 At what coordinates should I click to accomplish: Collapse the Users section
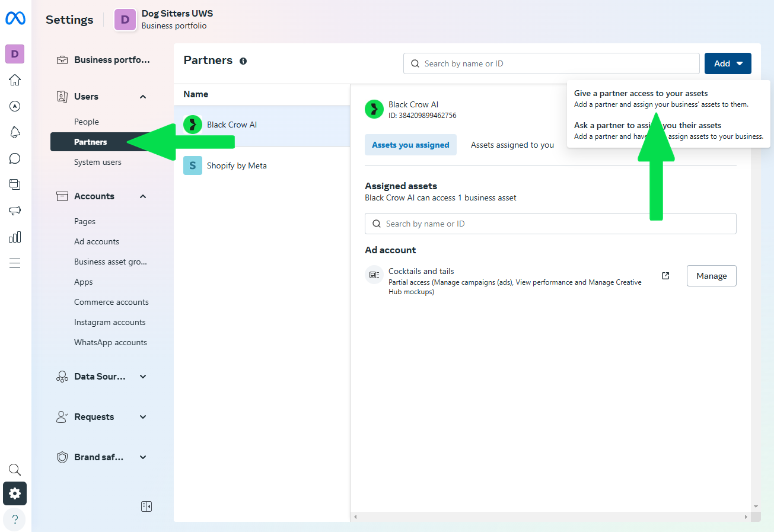143,97
